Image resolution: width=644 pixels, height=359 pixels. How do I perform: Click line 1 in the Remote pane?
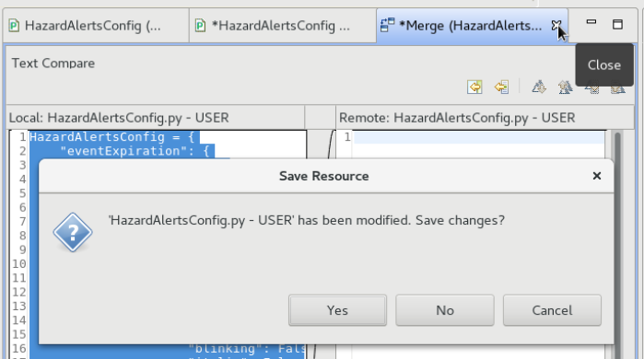[479, 137]
